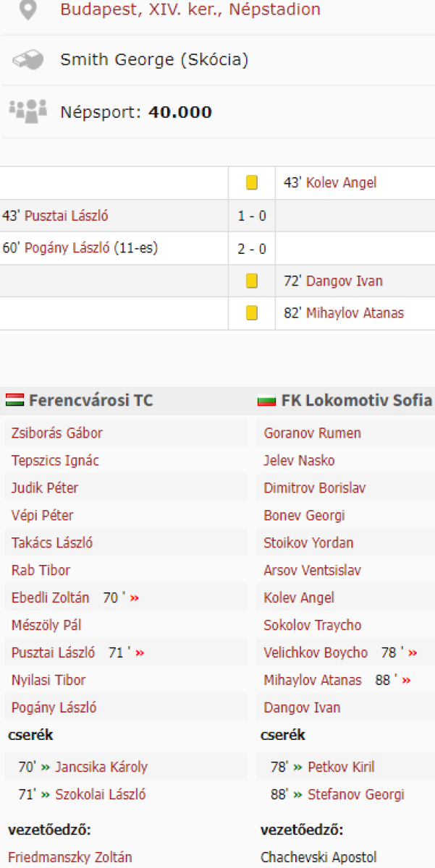
Task: Open substitute Stefanov Georgi's profile
Action: [356, 794]
